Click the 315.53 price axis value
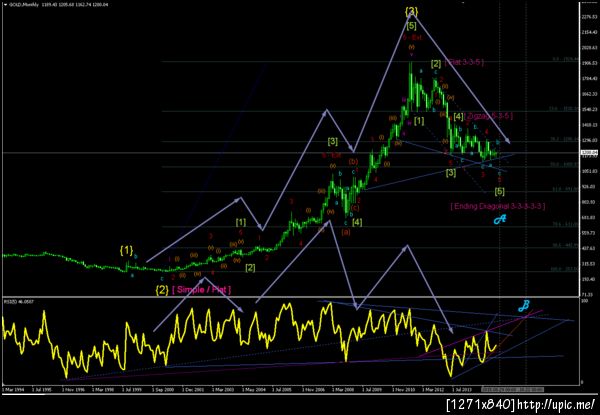Viewport: 600px width, 415px height. coord(587,264)
